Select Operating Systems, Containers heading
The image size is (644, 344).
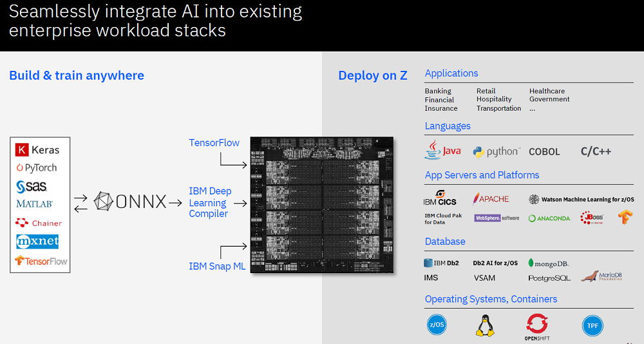point(491,299)
